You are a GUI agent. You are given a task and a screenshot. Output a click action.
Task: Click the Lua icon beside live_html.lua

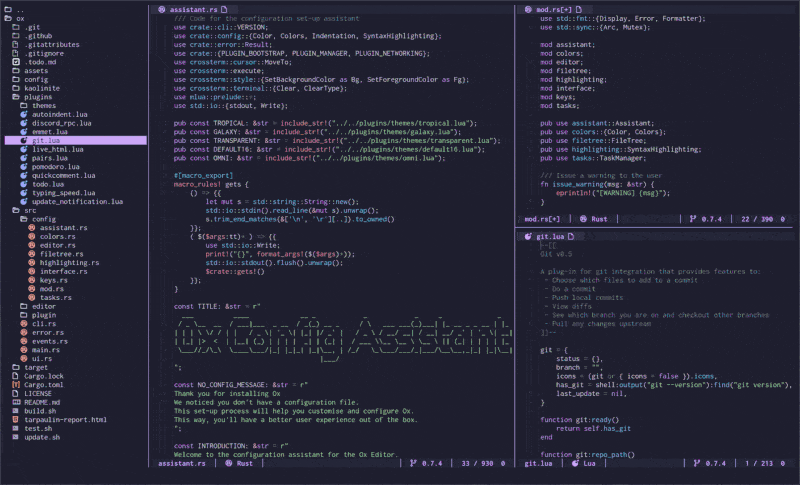click(x=23, y=149)
